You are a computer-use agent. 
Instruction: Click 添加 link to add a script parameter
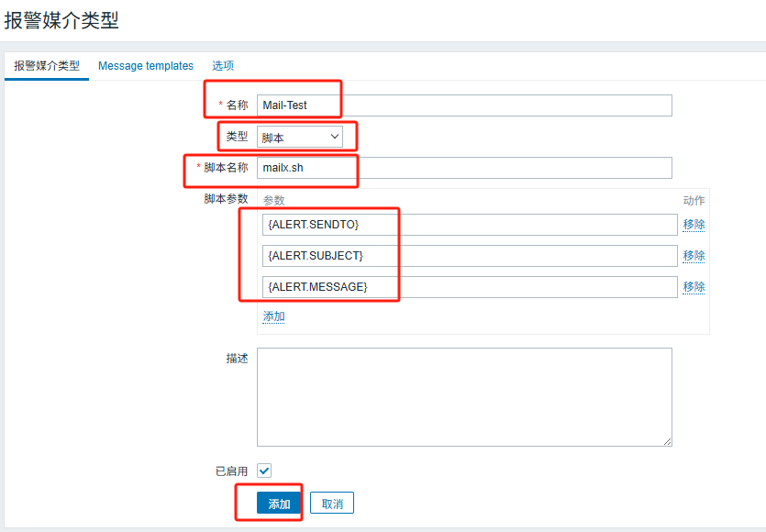273,316
